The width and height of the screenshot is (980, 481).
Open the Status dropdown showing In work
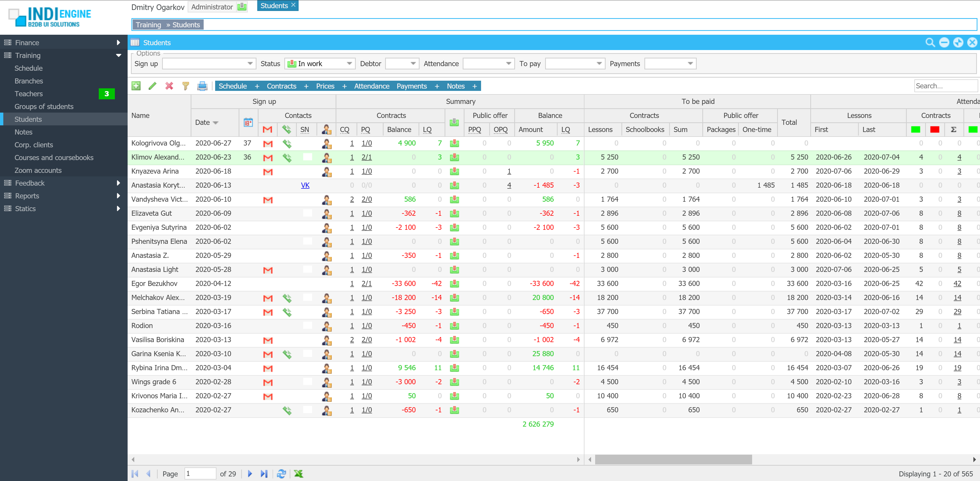click(349, 64)
